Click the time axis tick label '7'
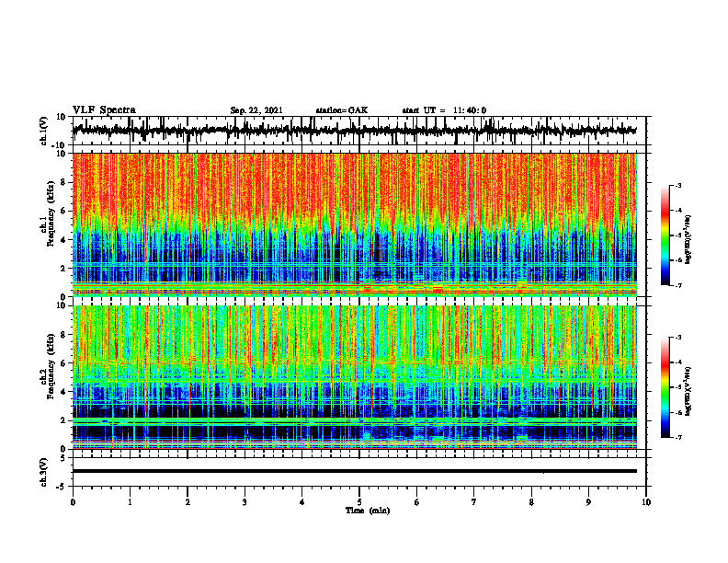The width and height of the screenshot is (728, 563). 474,502
